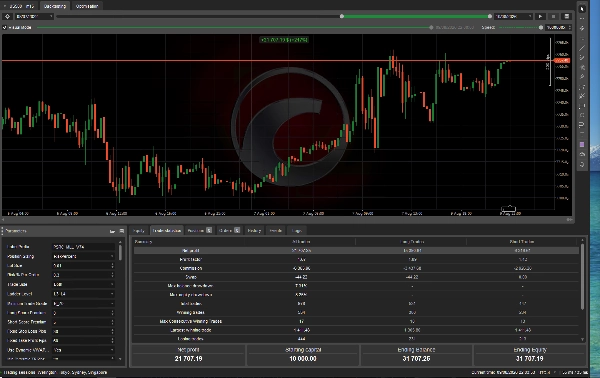This screenshot has height=378, width=600.
Task: Select the Net profit row in statistics
Action: point(356,251)
